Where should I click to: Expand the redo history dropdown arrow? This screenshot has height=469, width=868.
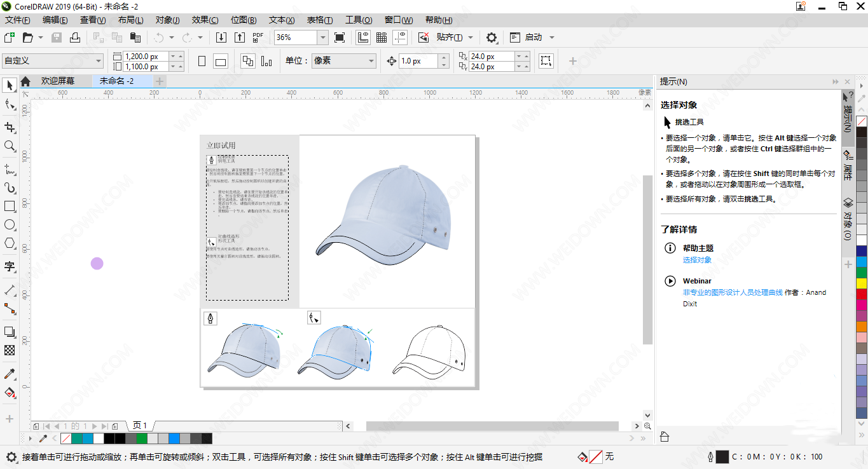pos(200,37)
